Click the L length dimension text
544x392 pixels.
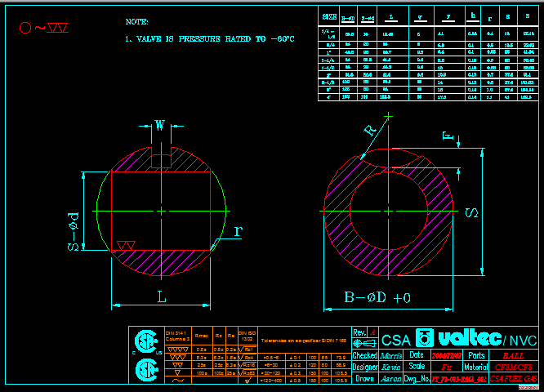162,299
